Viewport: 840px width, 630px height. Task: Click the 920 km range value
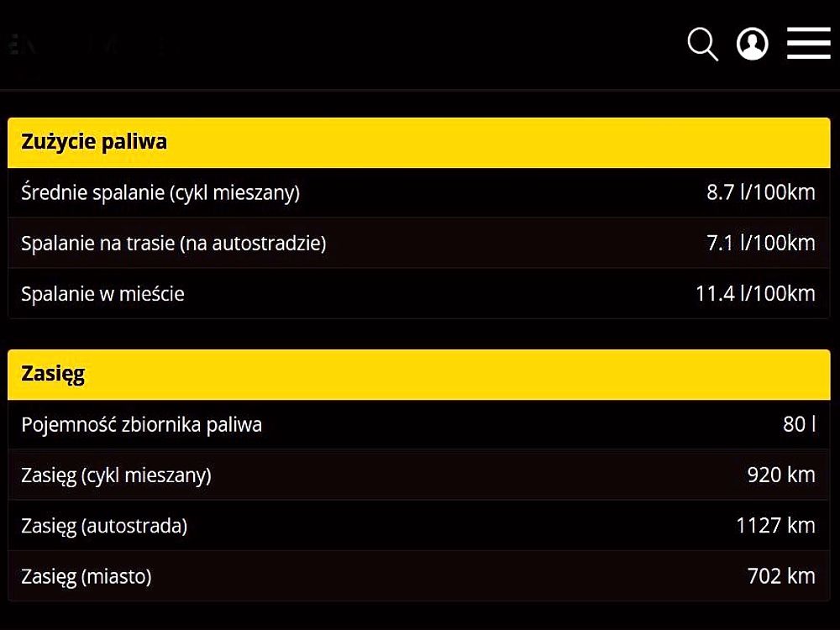point(781,475)
